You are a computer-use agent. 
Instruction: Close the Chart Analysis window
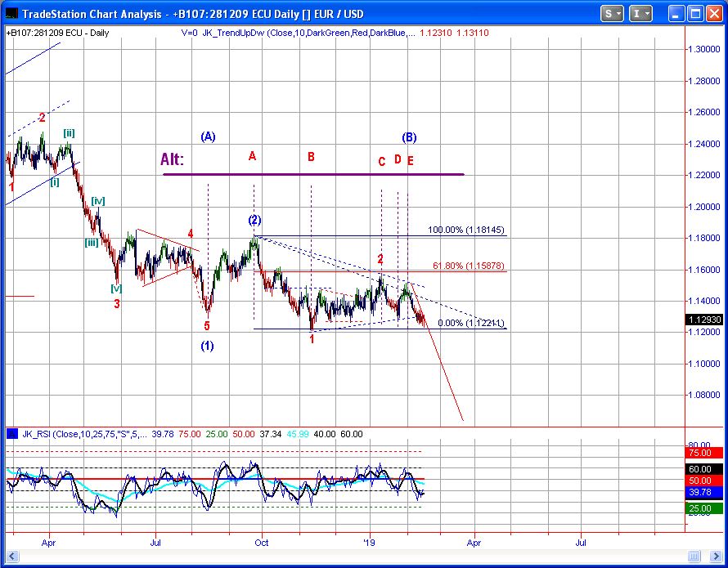[714, 14]
